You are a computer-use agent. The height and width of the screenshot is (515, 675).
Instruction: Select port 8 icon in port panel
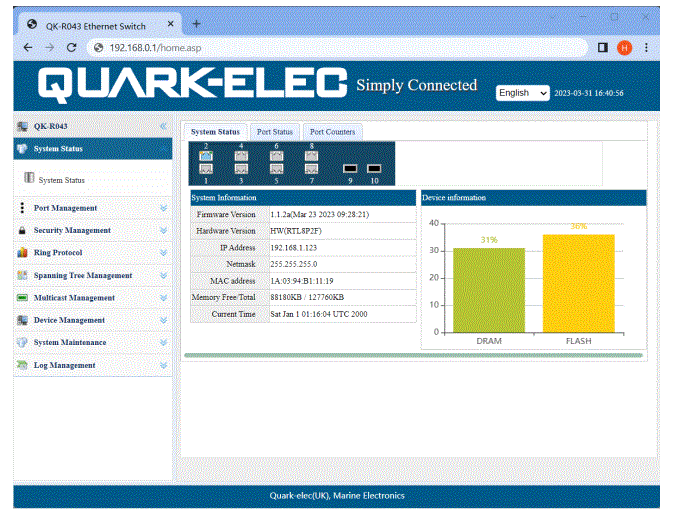[311, 155]
